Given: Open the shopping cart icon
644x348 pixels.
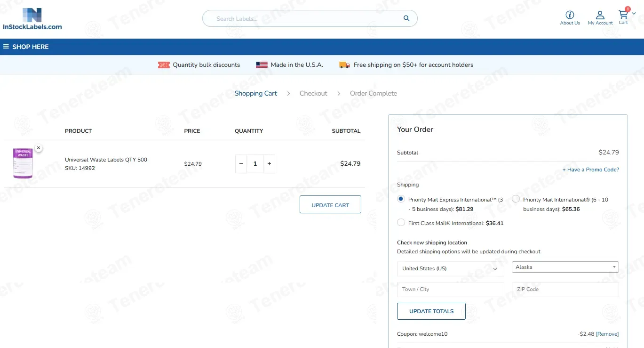Looking at the screenshot, I should coord(623,14).
